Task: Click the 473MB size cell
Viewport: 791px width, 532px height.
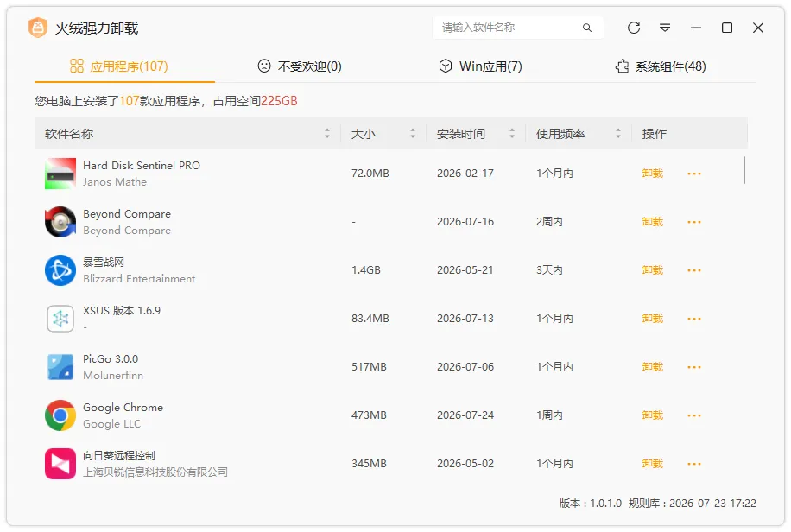Action: pos(369,415)
